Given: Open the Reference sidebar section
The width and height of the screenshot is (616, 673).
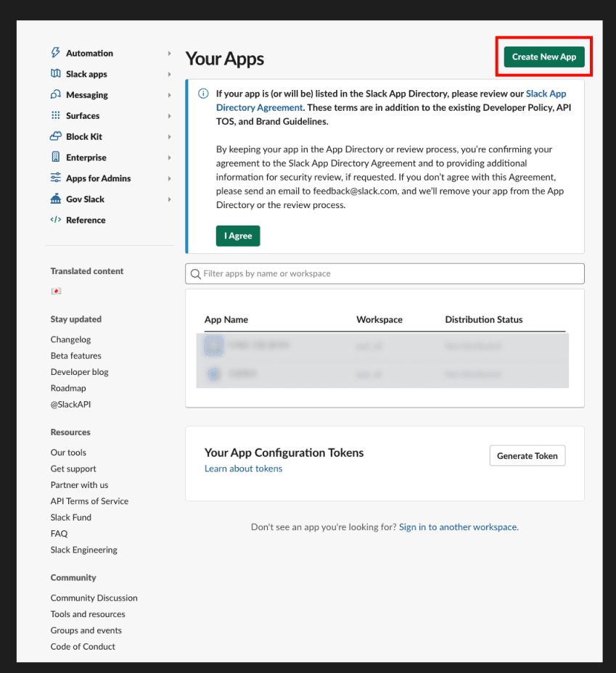Looking at the screenshot, I should [86, 220].
